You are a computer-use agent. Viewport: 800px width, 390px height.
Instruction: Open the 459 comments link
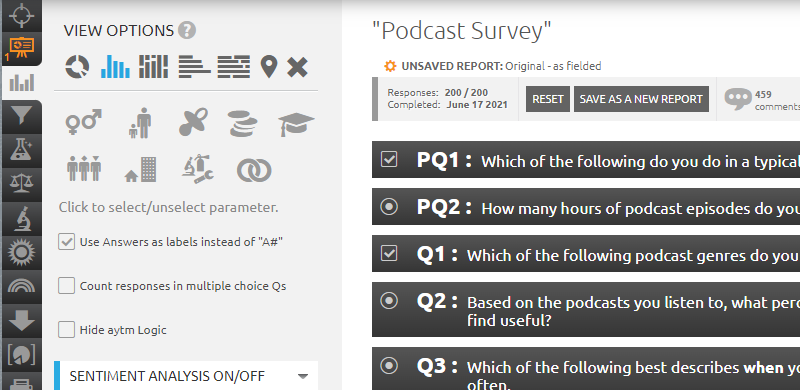tap(777, 100)
